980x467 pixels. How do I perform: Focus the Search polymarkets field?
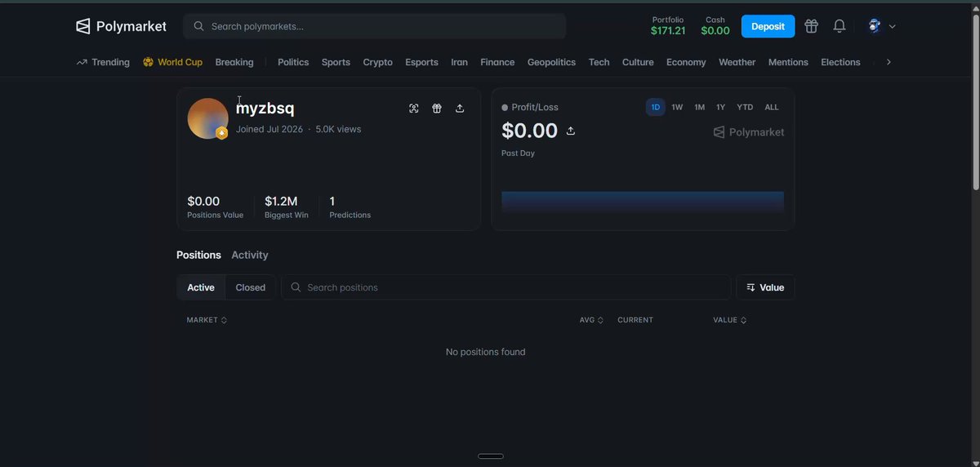[375, 26]
